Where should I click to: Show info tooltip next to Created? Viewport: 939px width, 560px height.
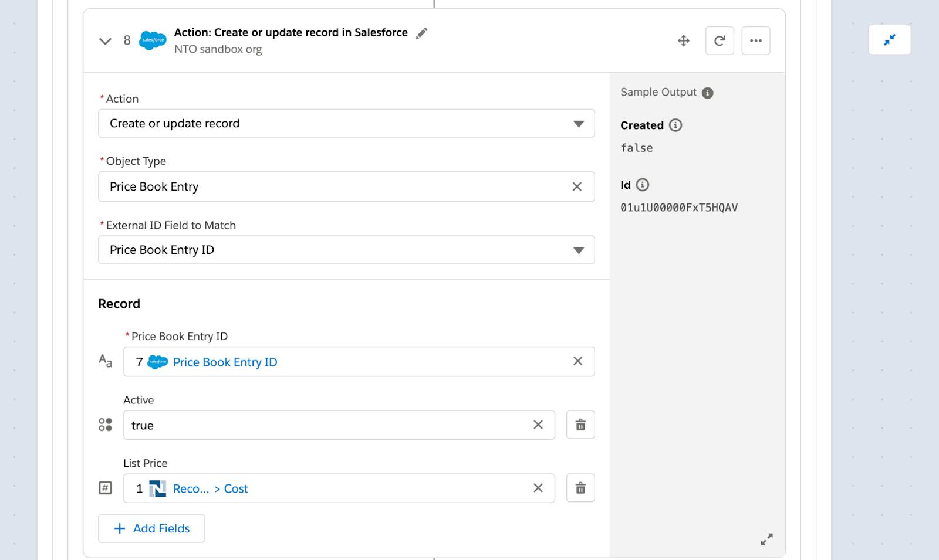click(x=675, y=125)
